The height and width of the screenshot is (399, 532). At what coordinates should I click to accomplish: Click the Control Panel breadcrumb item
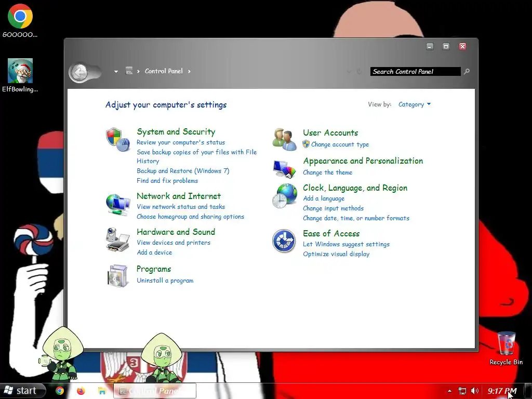(164, 71)
